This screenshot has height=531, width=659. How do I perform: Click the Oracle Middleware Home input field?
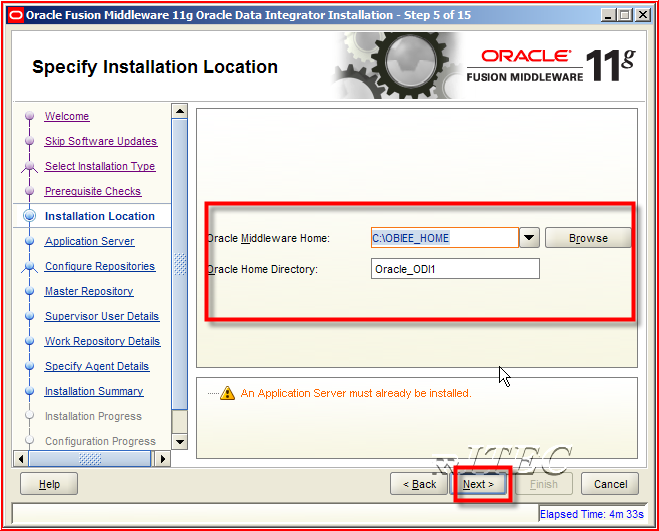[x=445, y=238]
